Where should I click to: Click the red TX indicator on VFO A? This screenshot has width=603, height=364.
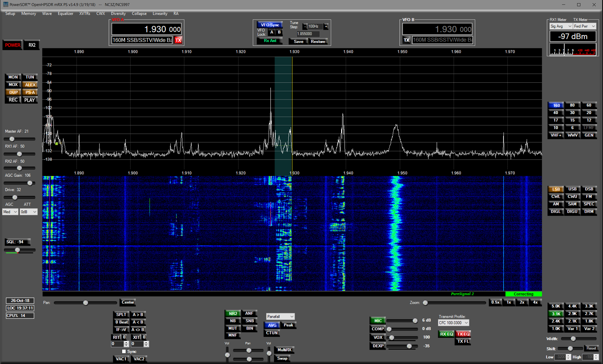178,40
